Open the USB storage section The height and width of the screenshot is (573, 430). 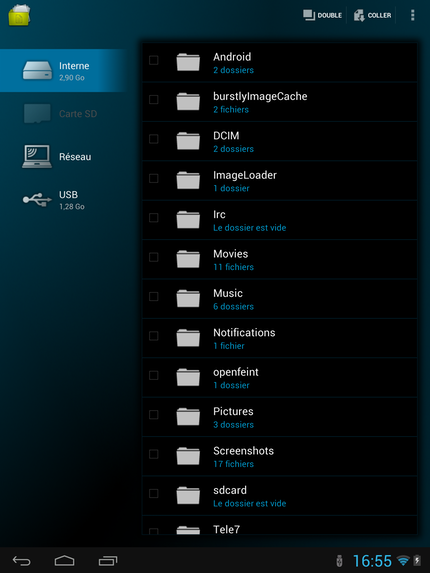[63, 200]
